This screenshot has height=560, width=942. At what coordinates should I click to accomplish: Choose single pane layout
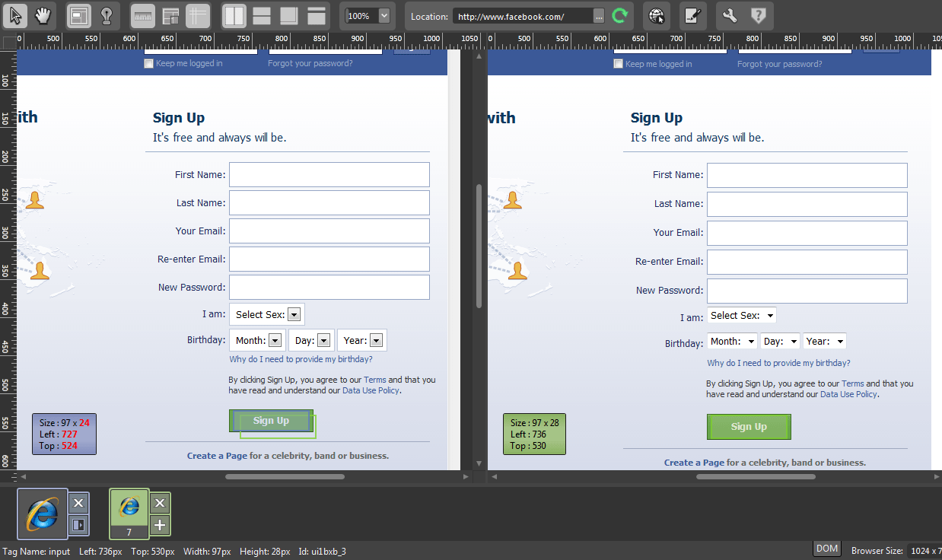coord(317,15)
